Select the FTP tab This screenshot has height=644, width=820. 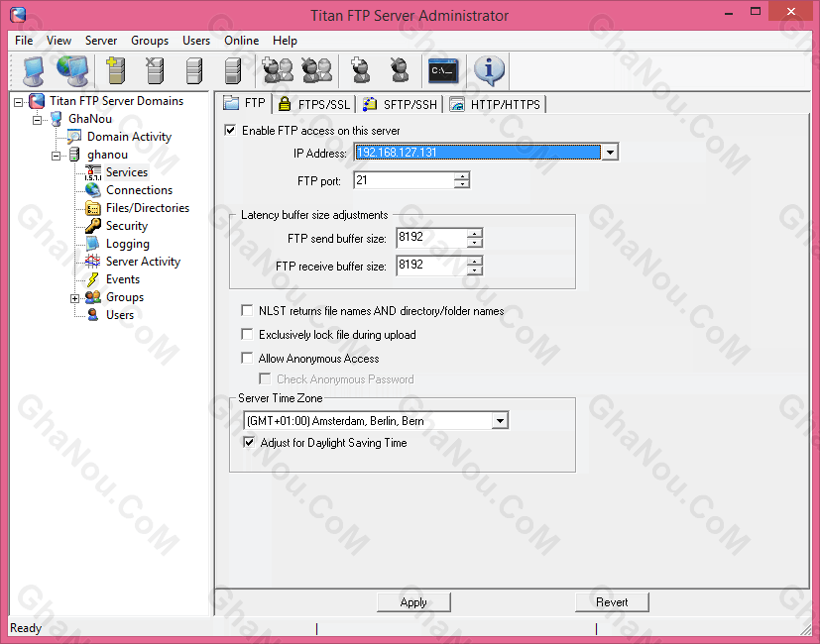(x=245, y=103)
